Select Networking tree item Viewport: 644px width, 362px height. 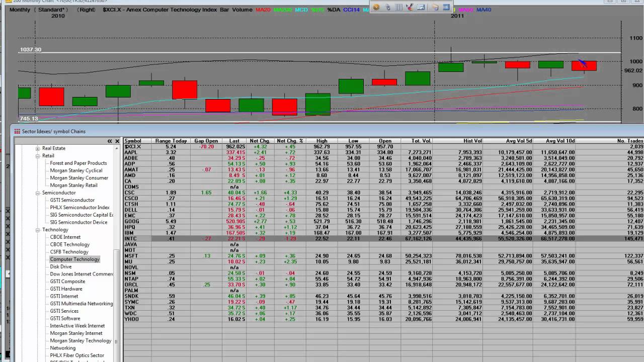tap(62, 348)
